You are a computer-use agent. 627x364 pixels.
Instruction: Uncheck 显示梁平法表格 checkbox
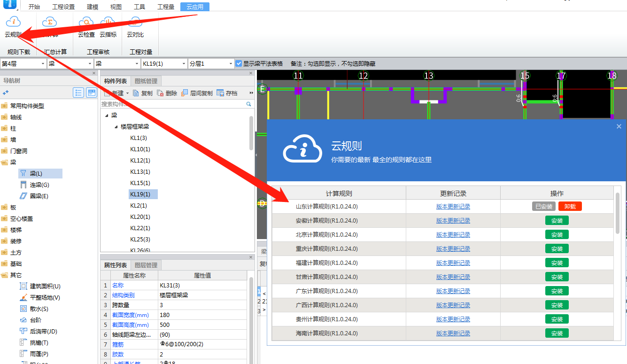pos(239,63)
